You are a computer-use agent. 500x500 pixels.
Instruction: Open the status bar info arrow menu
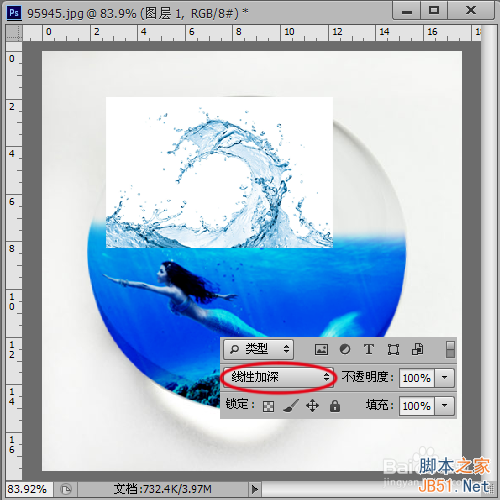pos(255,489)
